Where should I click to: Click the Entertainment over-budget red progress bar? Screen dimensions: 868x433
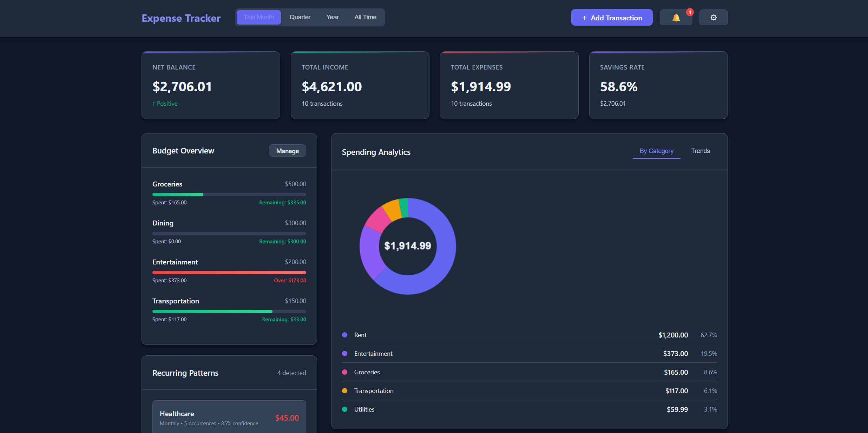click(229, 272)
